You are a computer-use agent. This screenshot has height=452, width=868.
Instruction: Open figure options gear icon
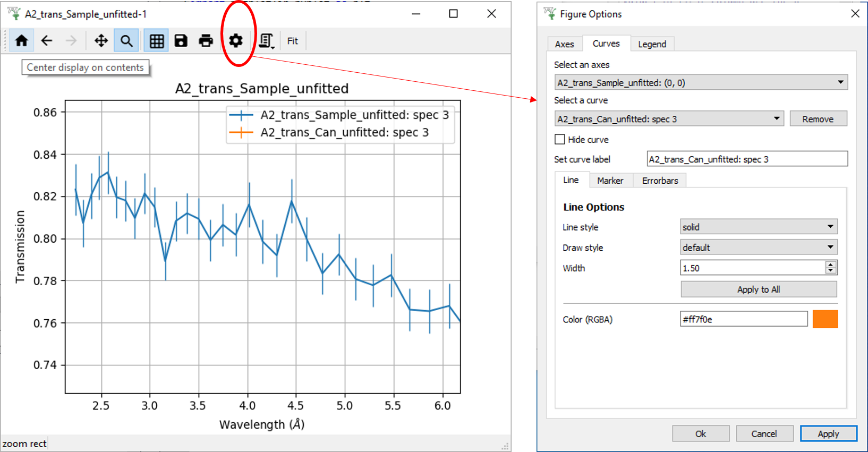pos(236,41)
